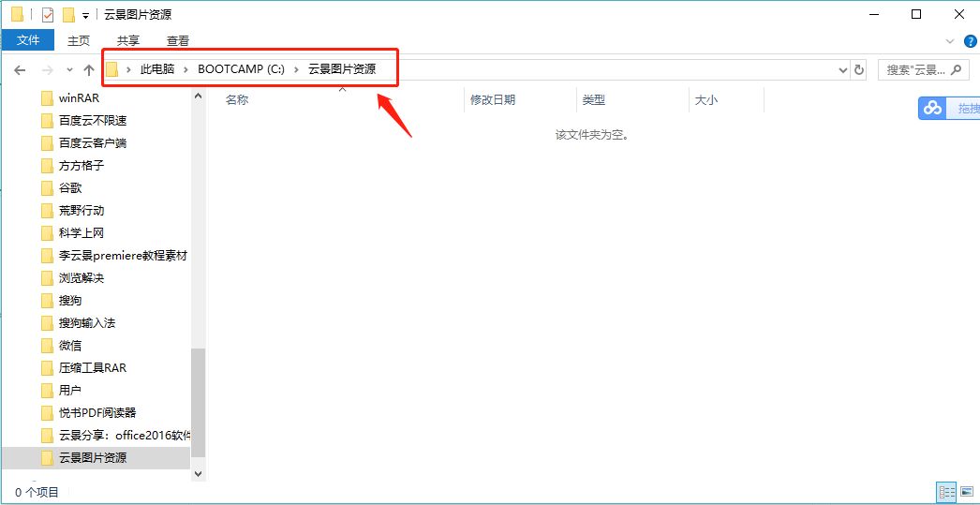Click the 荒野行动 folder icon
This screenshot has width=980, height=505.
47,211
